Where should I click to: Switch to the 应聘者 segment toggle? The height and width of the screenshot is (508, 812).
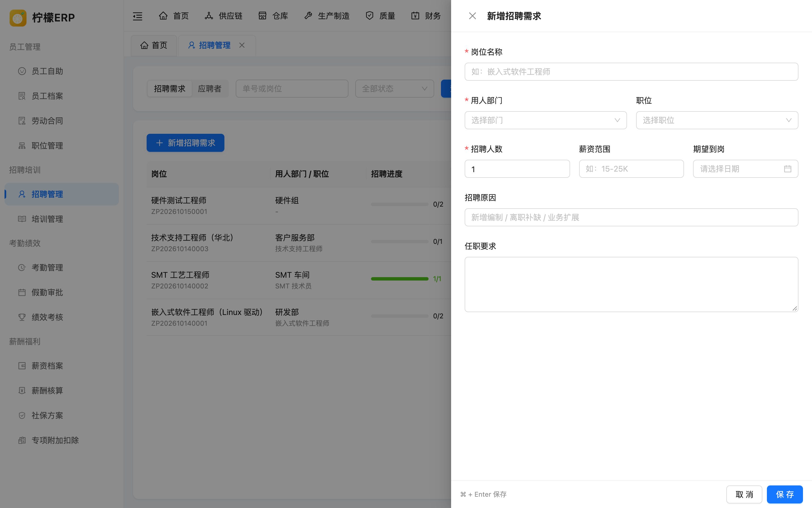210,89
